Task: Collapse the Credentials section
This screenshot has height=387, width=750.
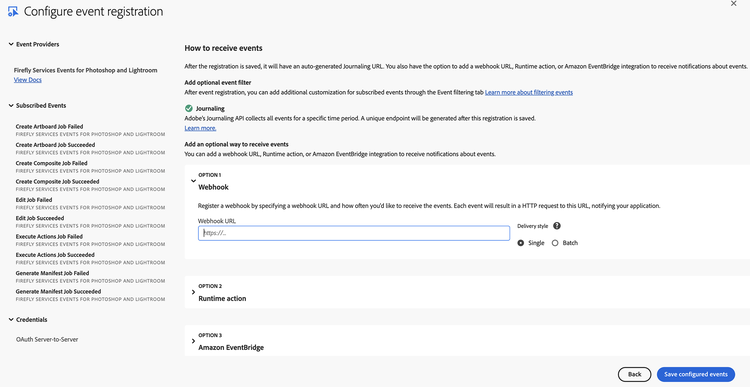Action: point(11,320)
